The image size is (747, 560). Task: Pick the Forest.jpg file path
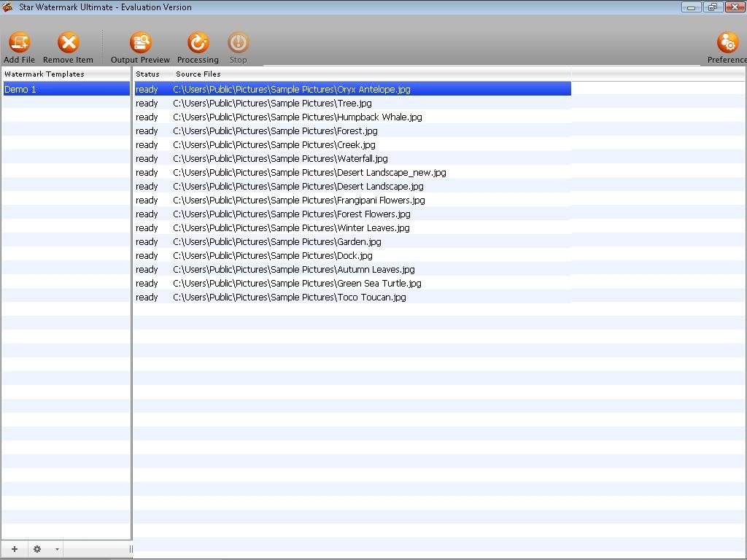275,131
